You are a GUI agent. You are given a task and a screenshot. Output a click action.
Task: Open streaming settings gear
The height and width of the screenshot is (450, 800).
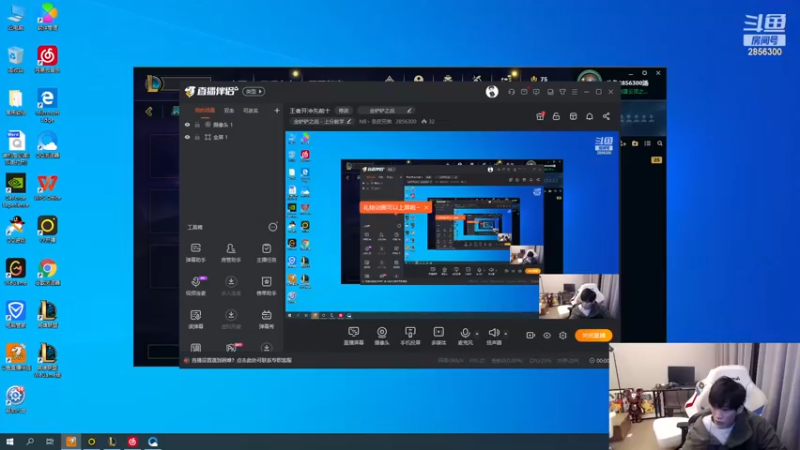tap(563, 335)
